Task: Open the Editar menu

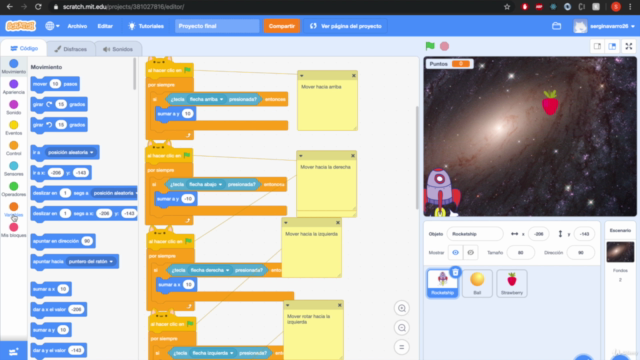Action: (x=105, y=26)
